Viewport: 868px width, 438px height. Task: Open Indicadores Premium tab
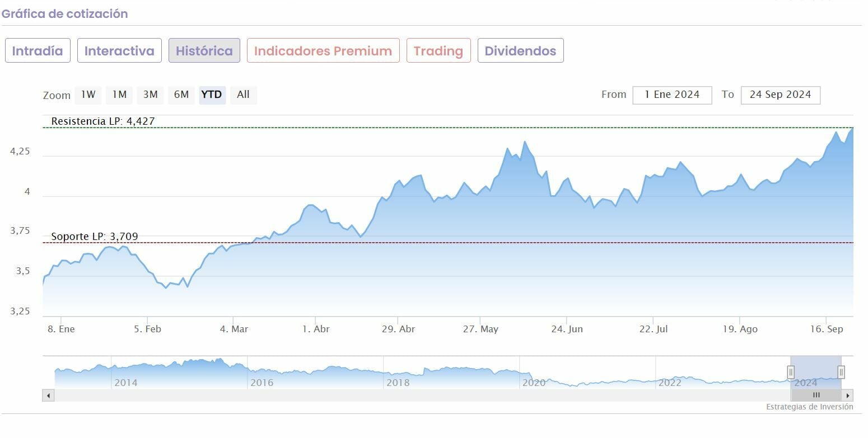point(323,51)
